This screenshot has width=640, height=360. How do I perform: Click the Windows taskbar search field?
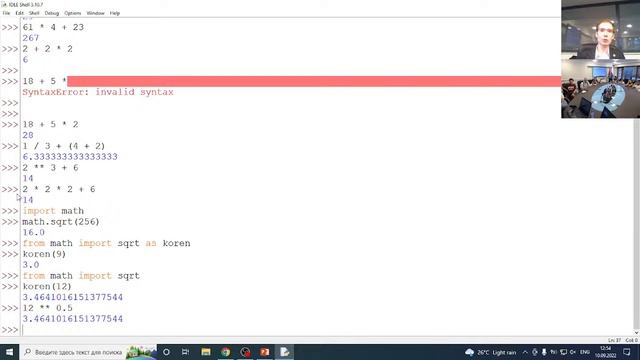(x=88, y=352)
